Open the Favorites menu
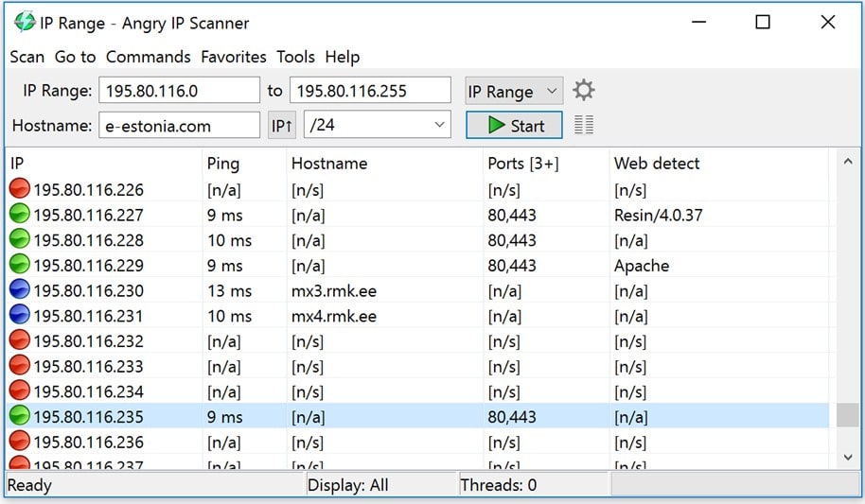The image size is (865, 504). 234,57
